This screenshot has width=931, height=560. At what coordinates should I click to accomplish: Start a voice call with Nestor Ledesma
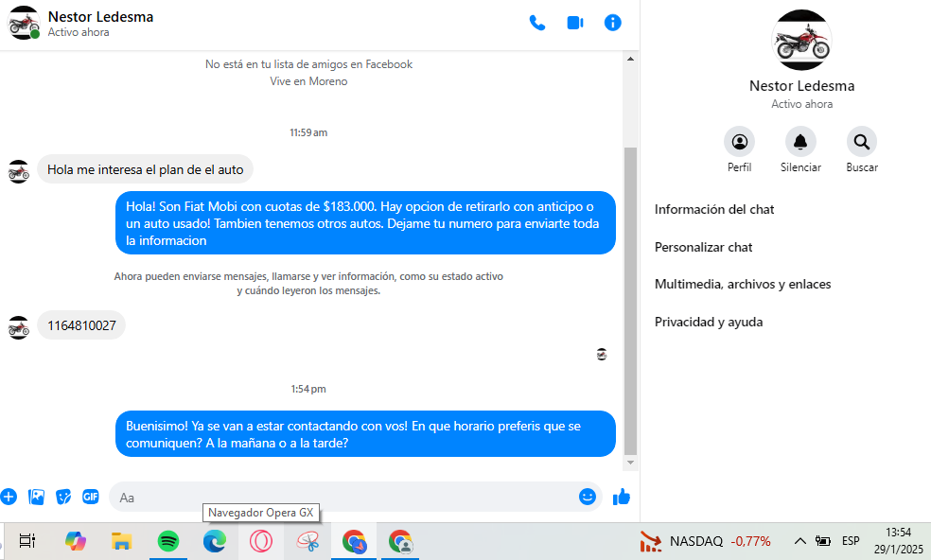click(536, 23)
